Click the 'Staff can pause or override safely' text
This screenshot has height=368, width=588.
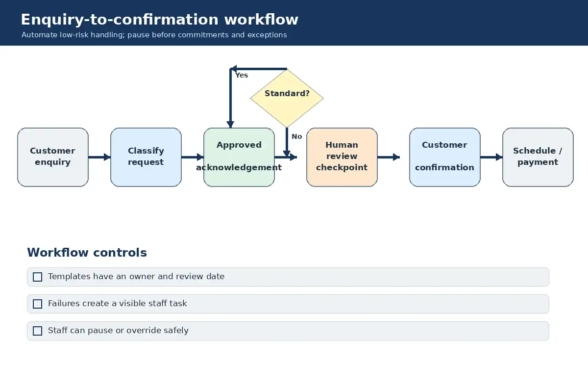click(118, 330)
